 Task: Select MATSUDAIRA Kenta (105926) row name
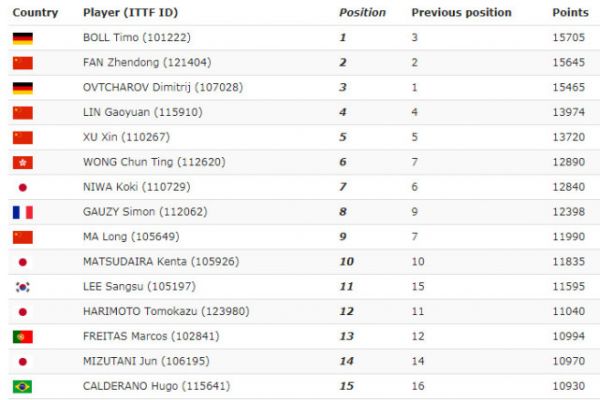coord(161,261)
